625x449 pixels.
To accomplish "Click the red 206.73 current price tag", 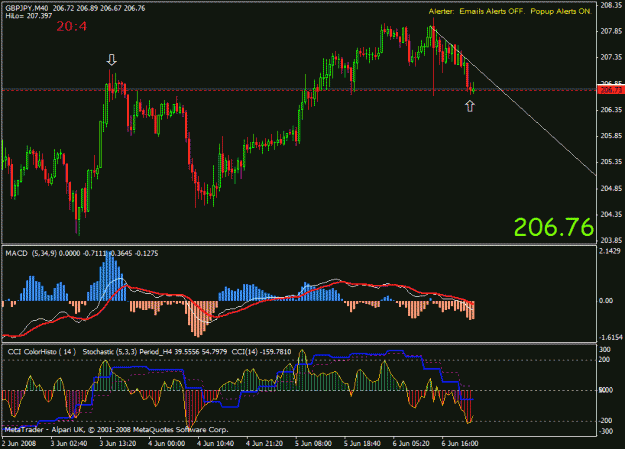I will [611, 90].
